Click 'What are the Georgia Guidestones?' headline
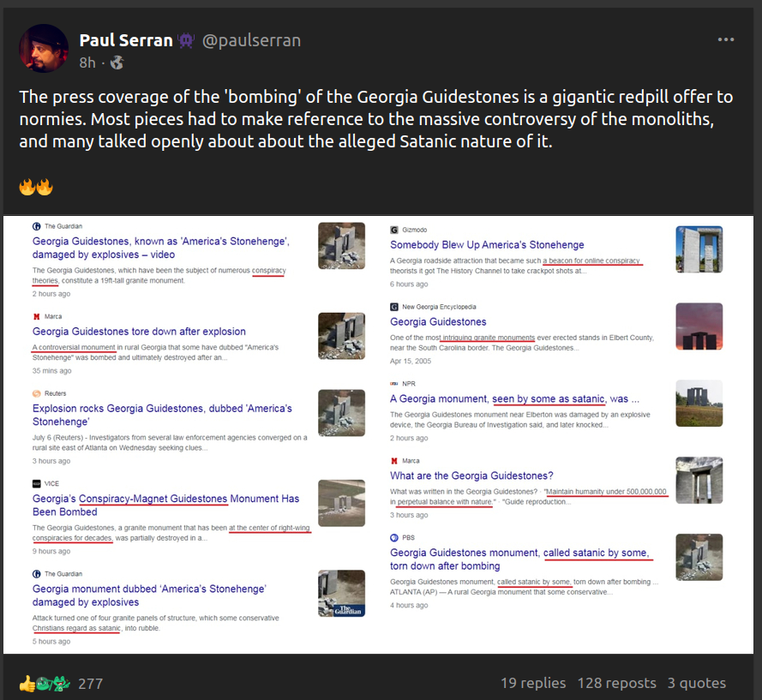Viewport: 762px width, 700px height. (x=471, y=476)
